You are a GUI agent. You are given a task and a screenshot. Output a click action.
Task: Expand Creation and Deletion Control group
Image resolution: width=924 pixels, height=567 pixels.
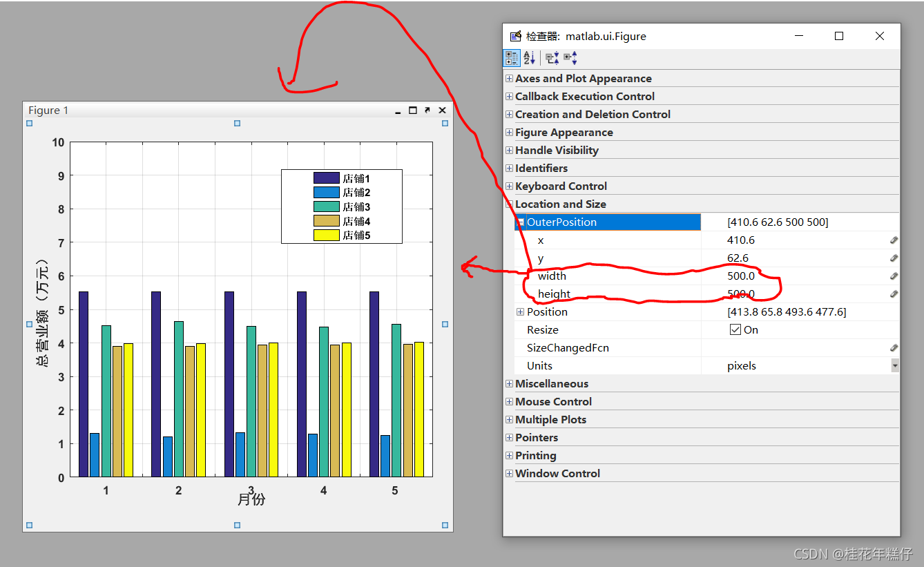tap(510, 115)
